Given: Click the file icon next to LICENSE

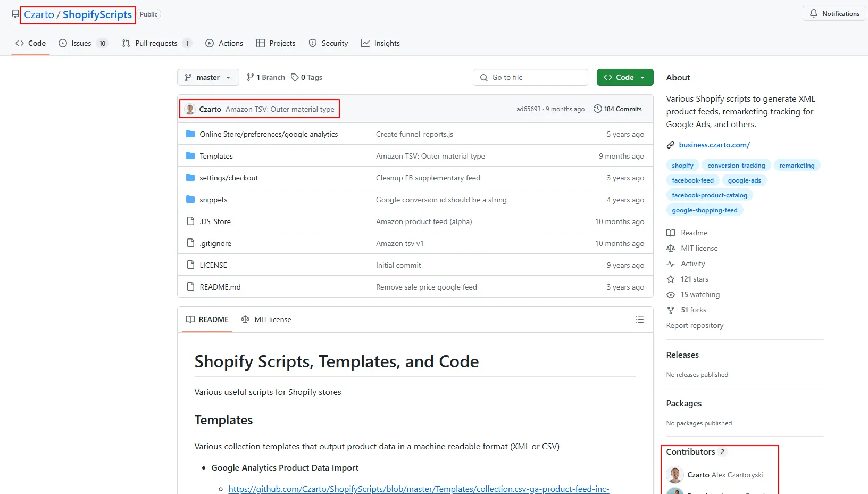Looking at the screenshot, I should 190,265.
